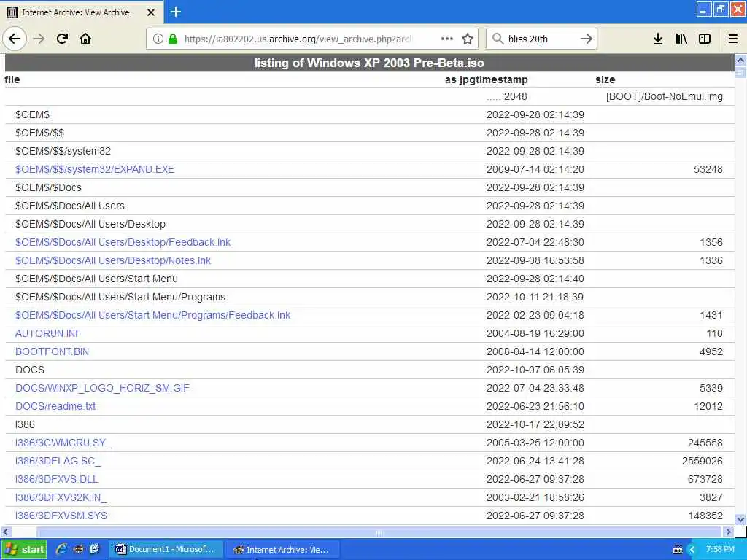The width and height of the screenshot is (747, 560).
Task: Open the I386/3DFXVS2K.IN_ link
Action: (x=61, y=497)
